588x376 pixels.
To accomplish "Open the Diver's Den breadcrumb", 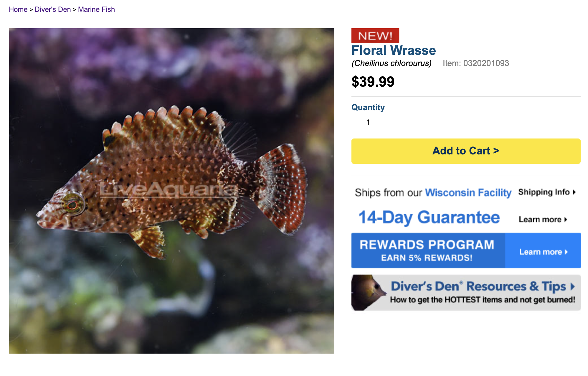I will (x=53, y=9).
